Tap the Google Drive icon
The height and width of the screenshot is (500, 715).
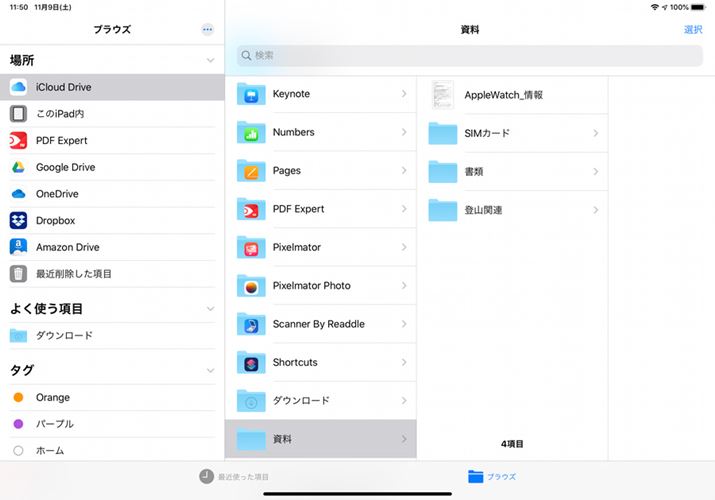click(18, 167)
